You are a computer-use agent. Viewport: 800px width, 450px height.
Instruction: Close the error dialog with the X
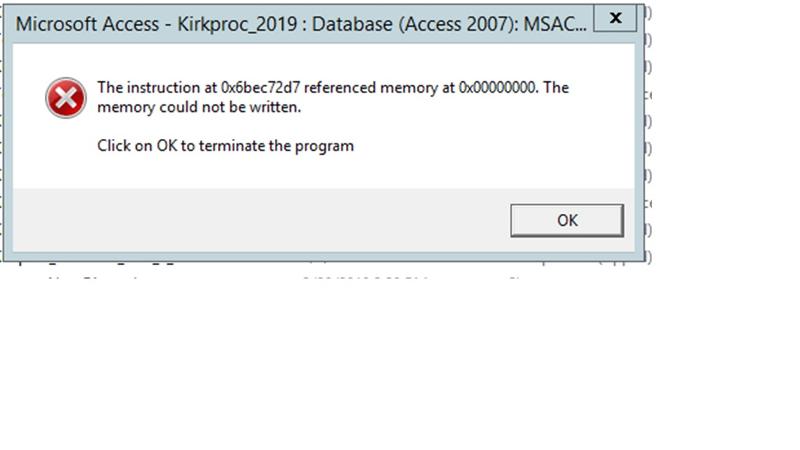pos(615,18)
